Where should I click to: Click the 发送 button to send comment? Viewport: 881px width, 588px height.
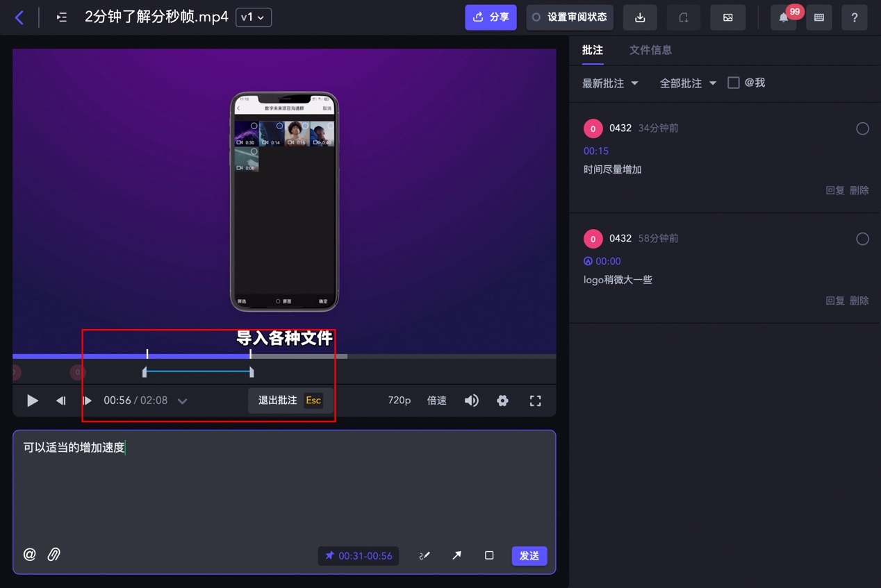pos(529,555)
